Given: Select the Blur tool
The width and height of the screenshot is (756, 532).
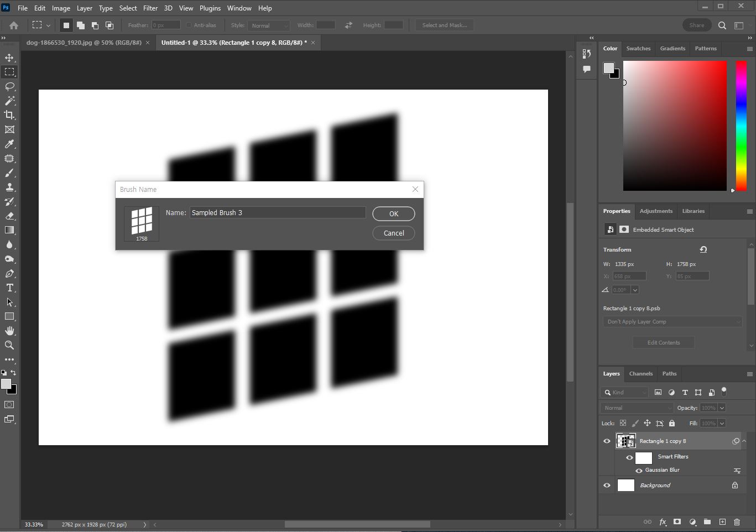Looking at the screenshot, I should (9, 244).
